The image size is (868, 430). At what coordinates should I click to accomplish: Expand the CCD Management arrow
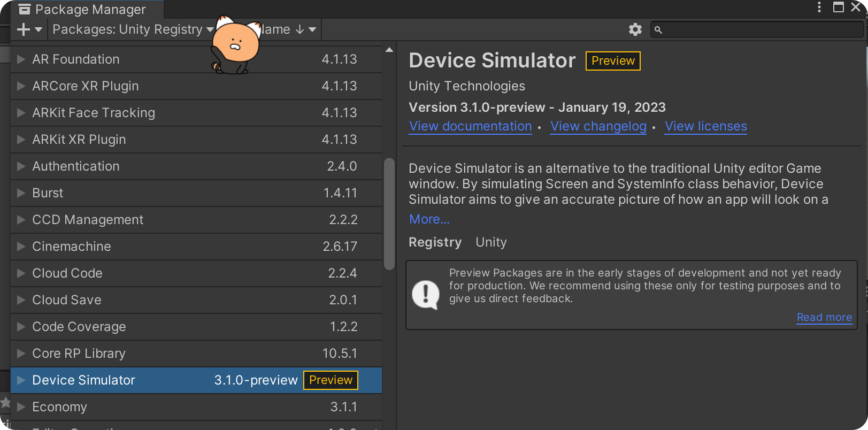[21, 220]
